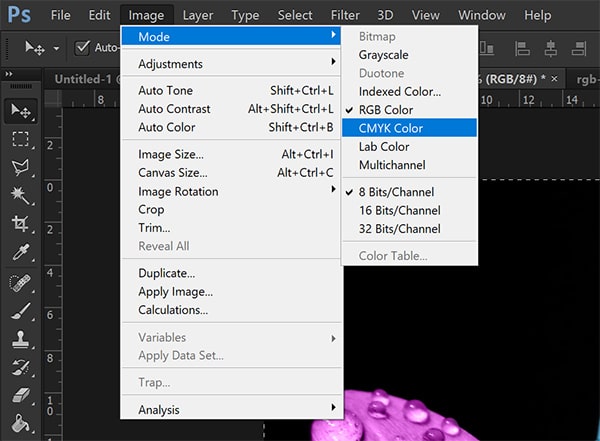Click Align left edges icon in options bar
600x441 pixels.
click(522, 49)
